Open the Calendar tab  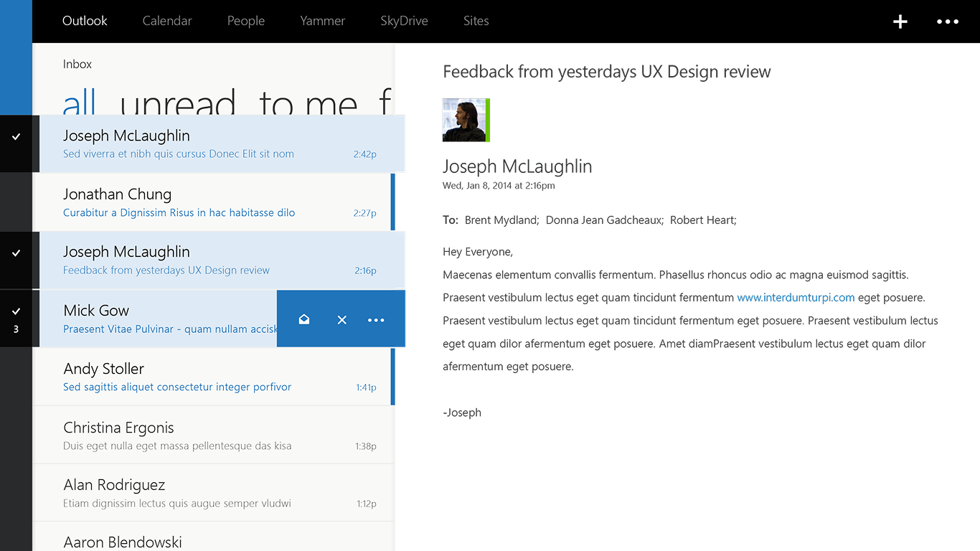click(x=167, y=21)
